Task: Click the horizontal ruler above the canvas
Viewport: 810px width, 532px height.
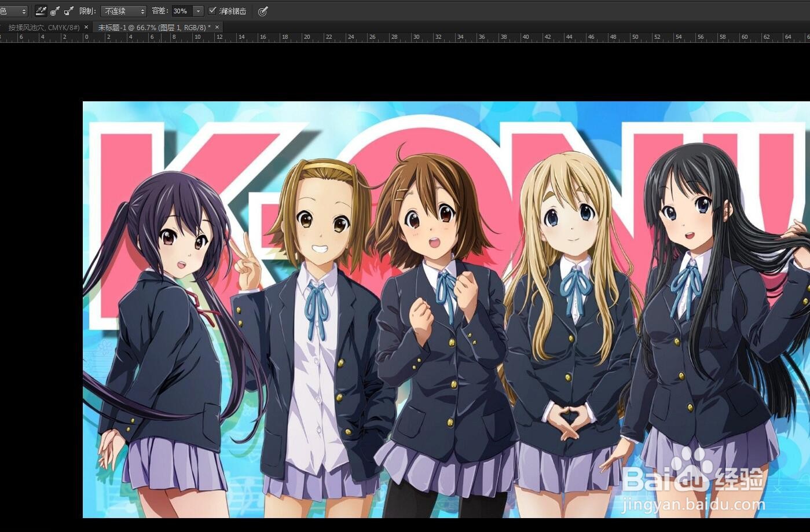Action: [405, 37]
